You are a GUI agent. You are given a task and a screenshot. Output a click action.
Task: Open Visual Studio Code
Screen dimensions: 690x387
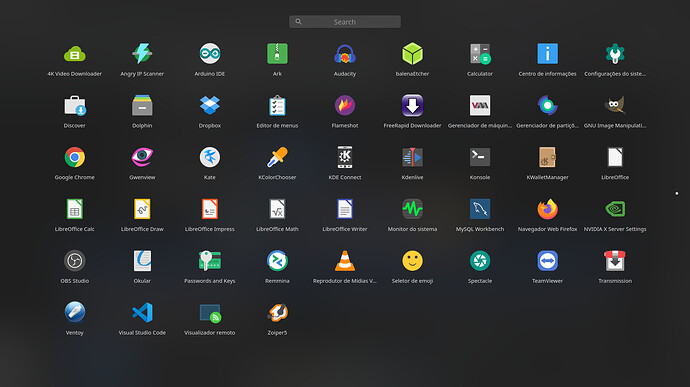click(x=142, y=313)
